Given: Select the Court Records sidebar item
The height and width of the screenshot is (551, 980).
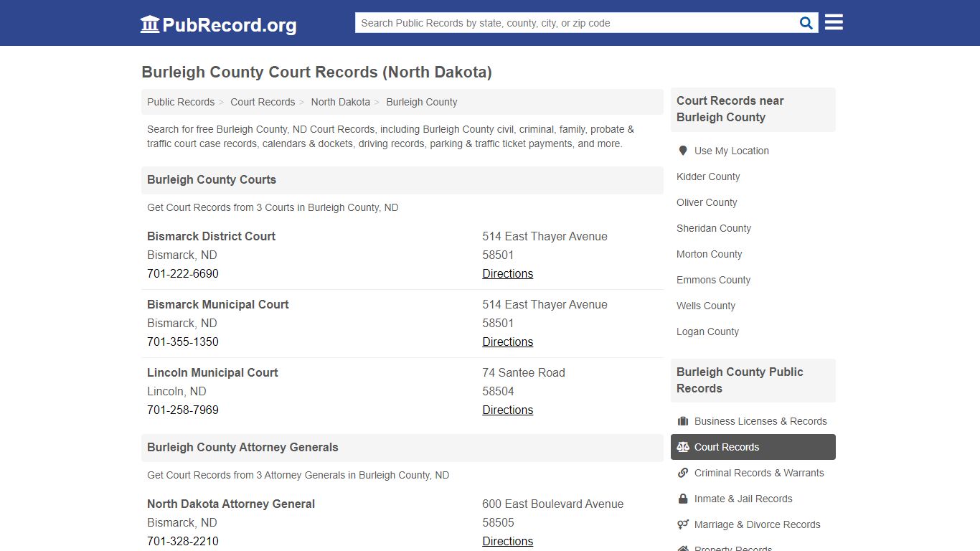Looking at the screenshot, I should coord(753,447).
